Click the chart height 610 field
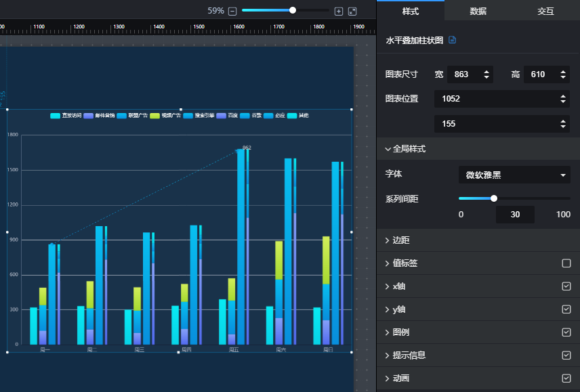The width and height of the screenshot is (580, 392). tap(546, 74)
